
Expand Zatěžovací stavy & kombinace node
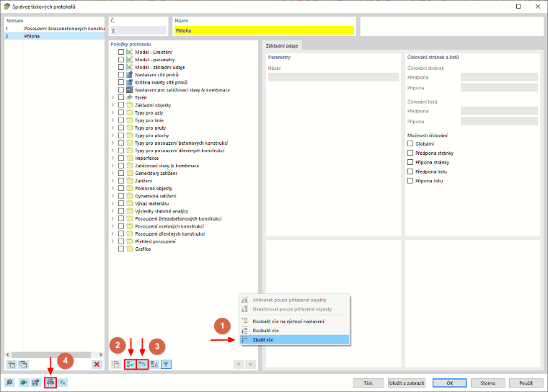coord(112,166)
